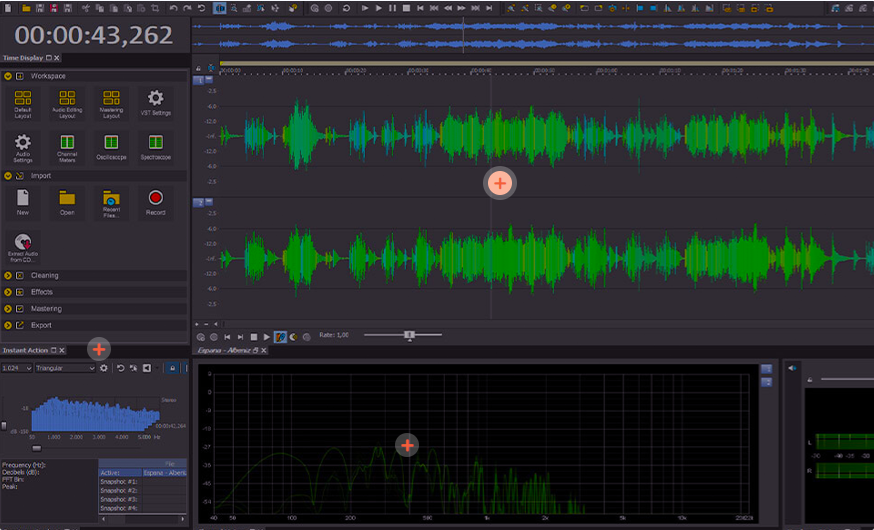
Task: Open the Triangular window type dropdown
Action: (65, 368)
